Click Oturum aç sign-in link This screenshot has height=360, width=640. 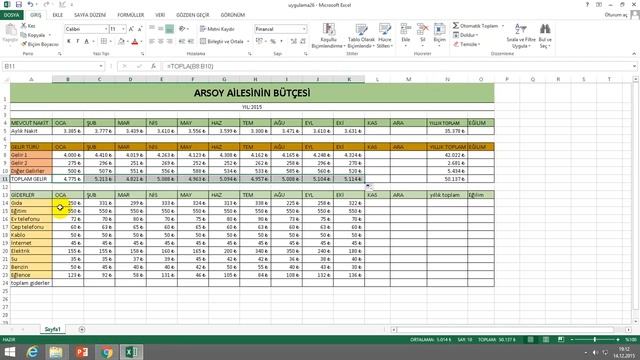616,15
